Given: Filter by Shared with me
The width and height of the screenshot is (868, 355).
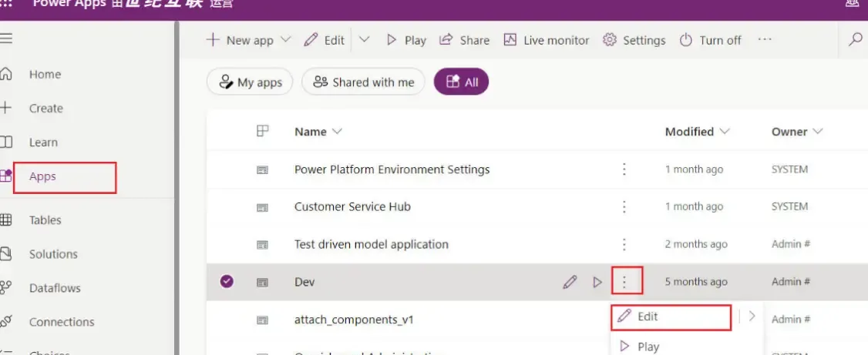Looking at the screenshot, I should point(363,82).
